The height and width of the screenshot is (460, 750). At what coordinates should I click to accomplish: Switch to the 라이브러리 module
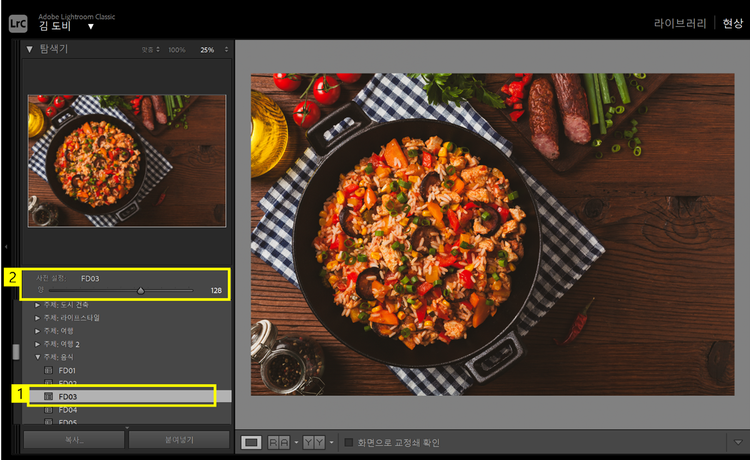pos(680,23)
